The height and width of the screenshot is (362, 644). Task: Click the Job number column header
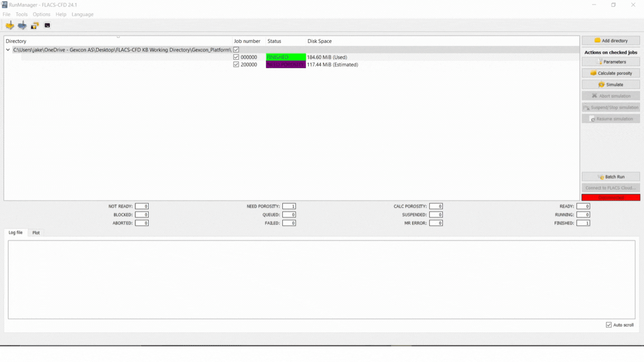[247, 41]
